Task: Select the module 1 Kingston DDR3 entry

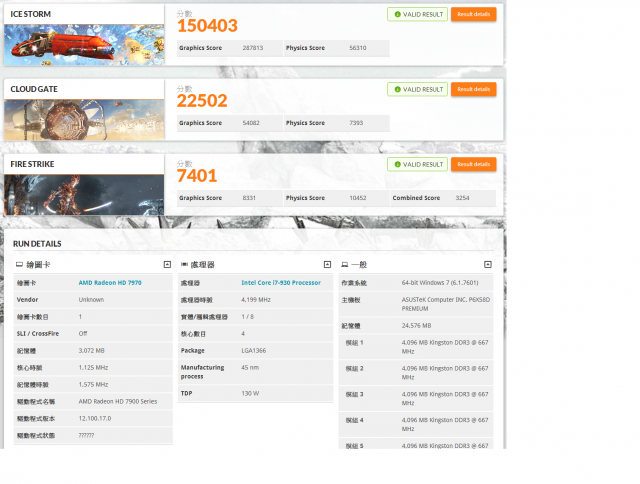Action: click(445, 347)
